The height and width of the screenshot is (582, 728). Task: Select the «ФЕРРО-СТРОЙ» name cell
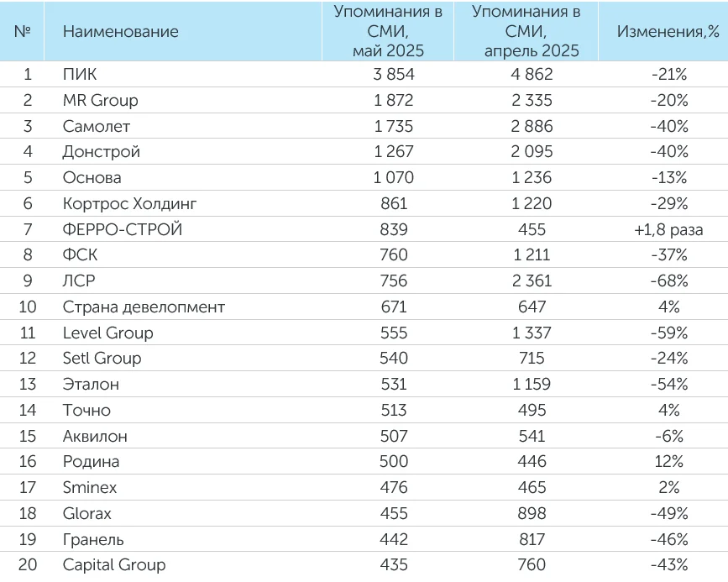click(123, 229)
